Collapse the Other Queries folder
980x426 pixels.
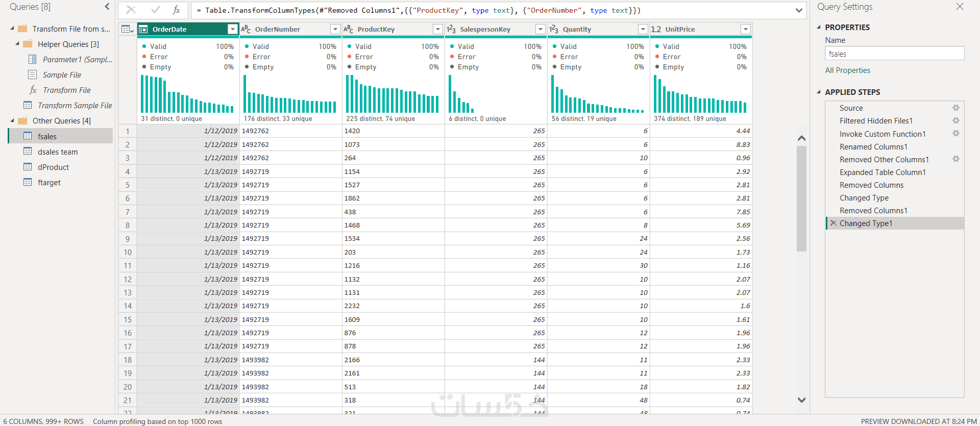click(x=12, y=120)
